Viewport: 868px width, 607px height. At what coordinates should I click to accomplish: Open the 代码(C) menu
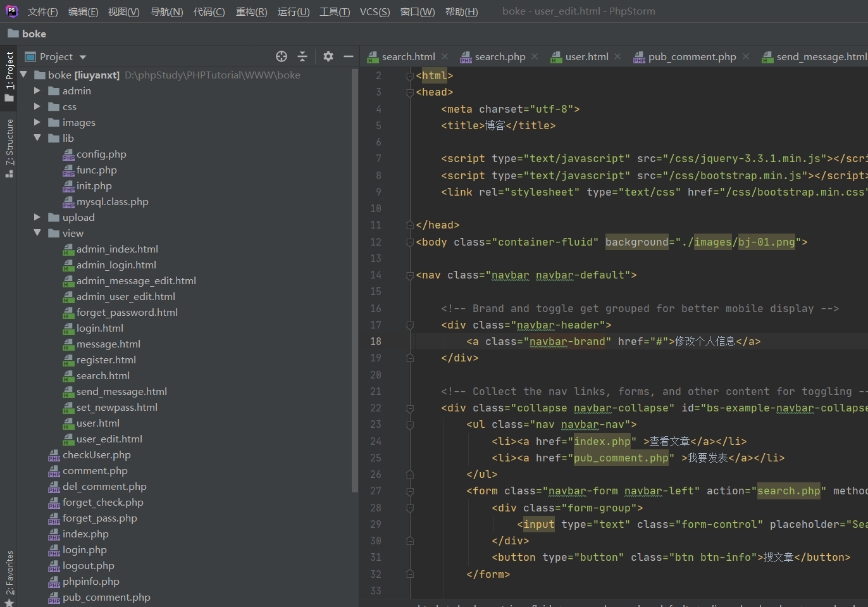[x=209, y=12]
